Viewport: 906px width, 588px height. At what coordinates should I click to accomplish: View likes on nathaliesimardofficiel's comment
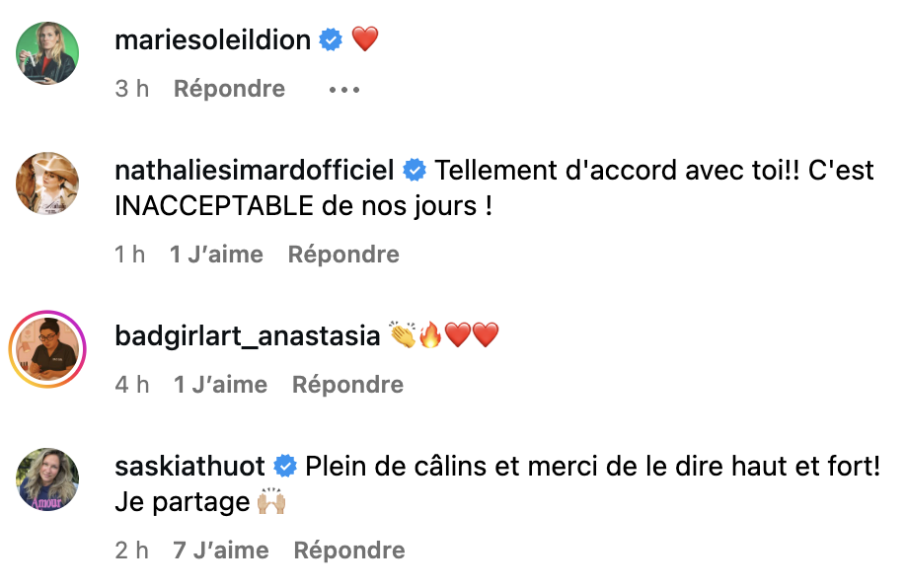[216, 255]
